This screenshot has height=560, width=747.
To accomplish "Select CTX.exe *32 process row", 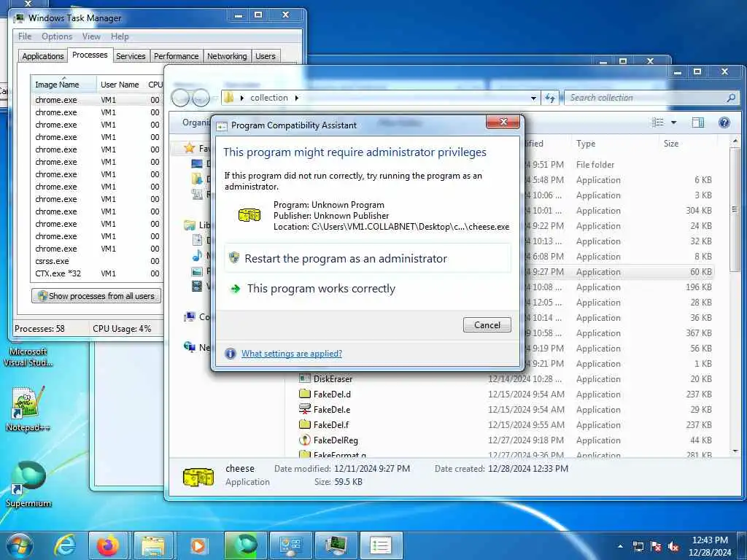I will (x=97, y=273).
